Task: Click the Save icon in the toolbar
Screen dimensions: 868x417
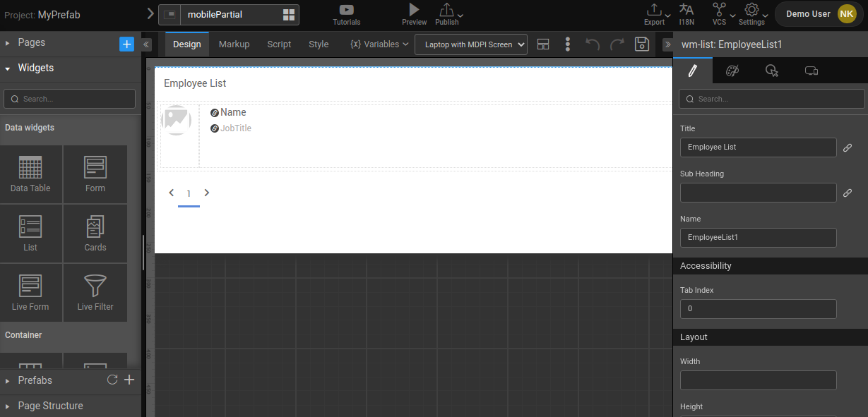Action: 641,44
